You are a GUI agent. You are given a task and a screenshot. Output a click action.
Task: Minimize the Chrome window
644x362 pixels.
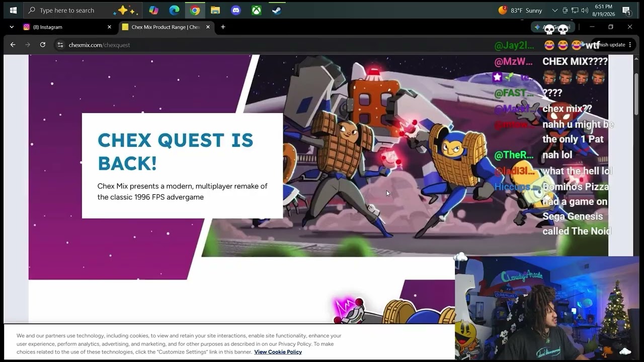click(592, 27)
